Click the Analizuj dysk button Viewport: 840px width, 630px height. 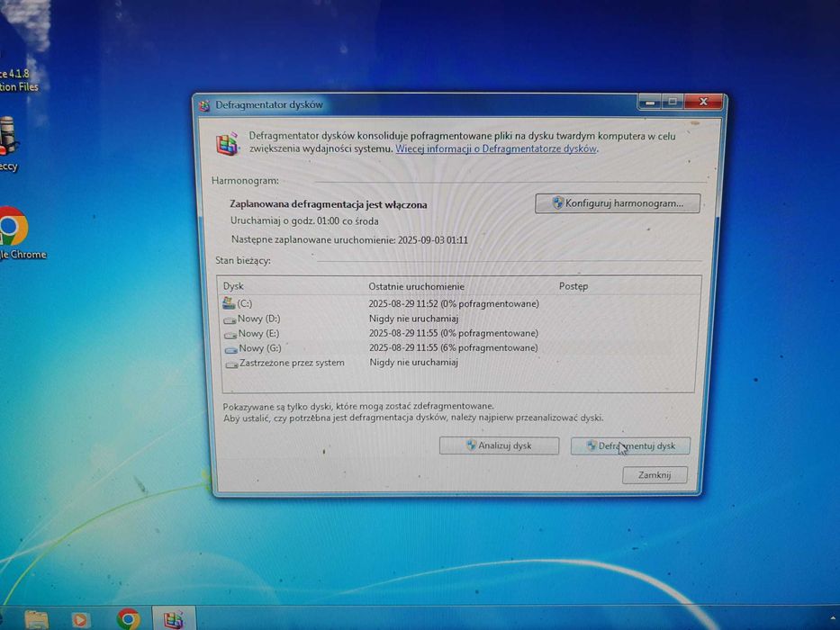tap(499, 445)
